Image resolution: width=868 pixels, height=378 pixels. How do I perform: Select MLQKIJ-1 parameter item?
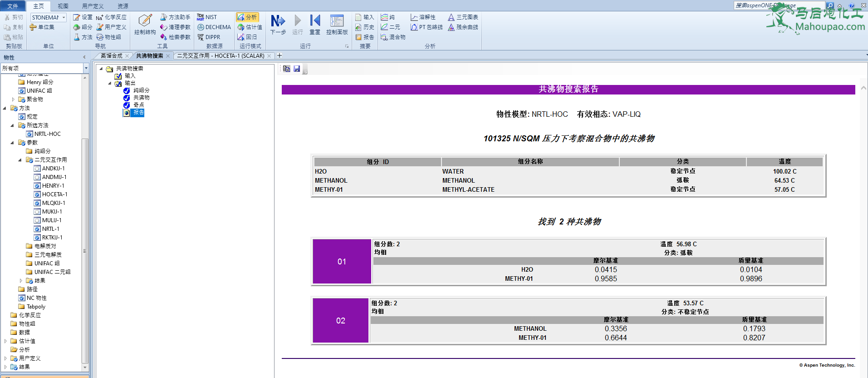click(x=54, y=203)
